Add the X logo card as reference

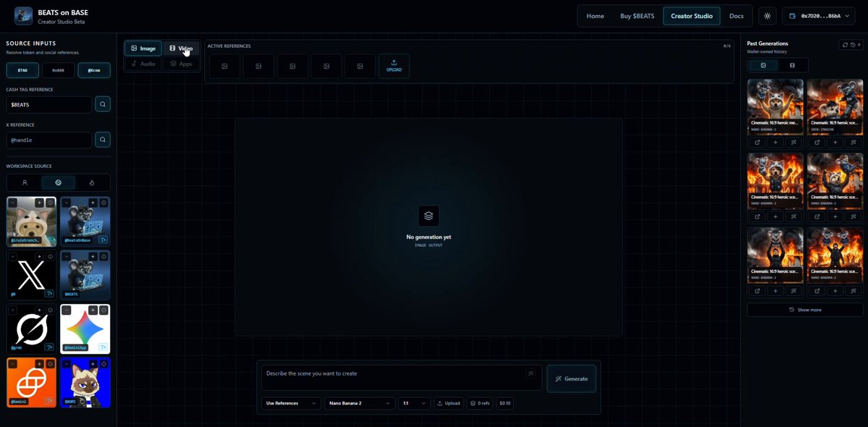click(x=40, y=256)
